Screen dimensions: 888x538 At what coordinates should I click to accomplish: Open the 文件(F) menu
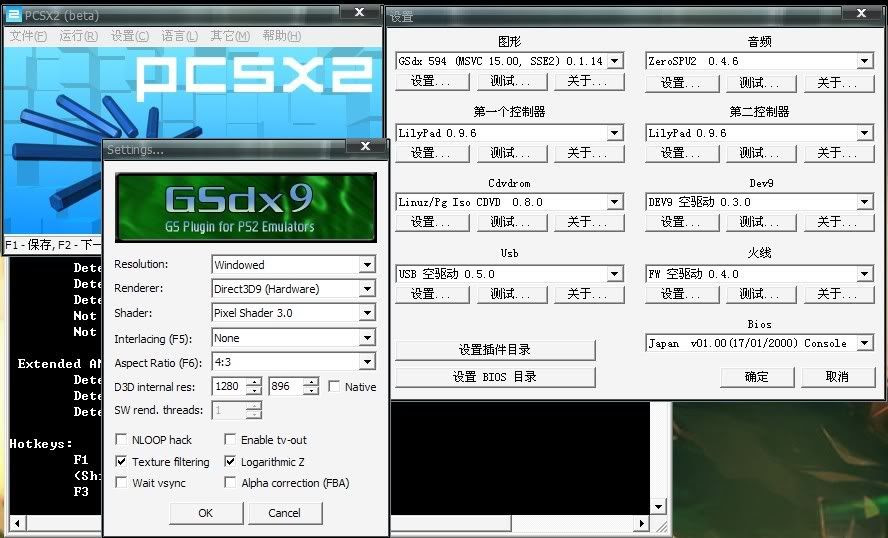(28, 36)
